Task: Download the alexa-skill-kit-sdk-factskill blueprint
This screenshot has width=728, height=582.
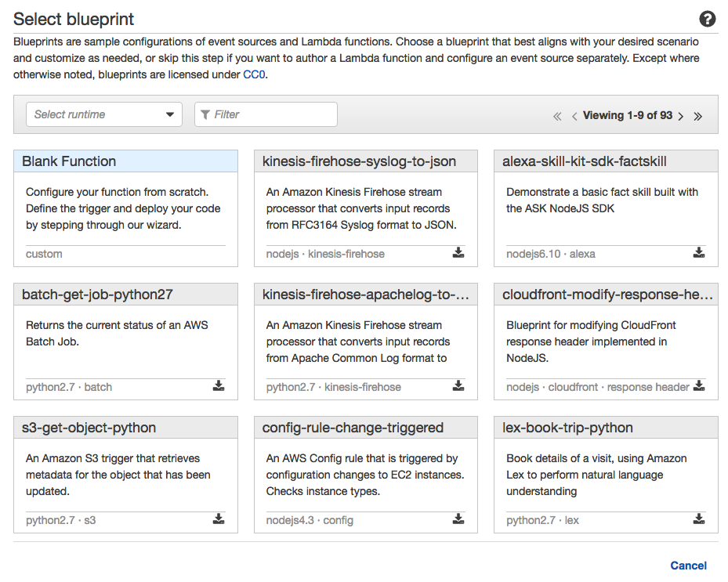Action: point(699,252)
